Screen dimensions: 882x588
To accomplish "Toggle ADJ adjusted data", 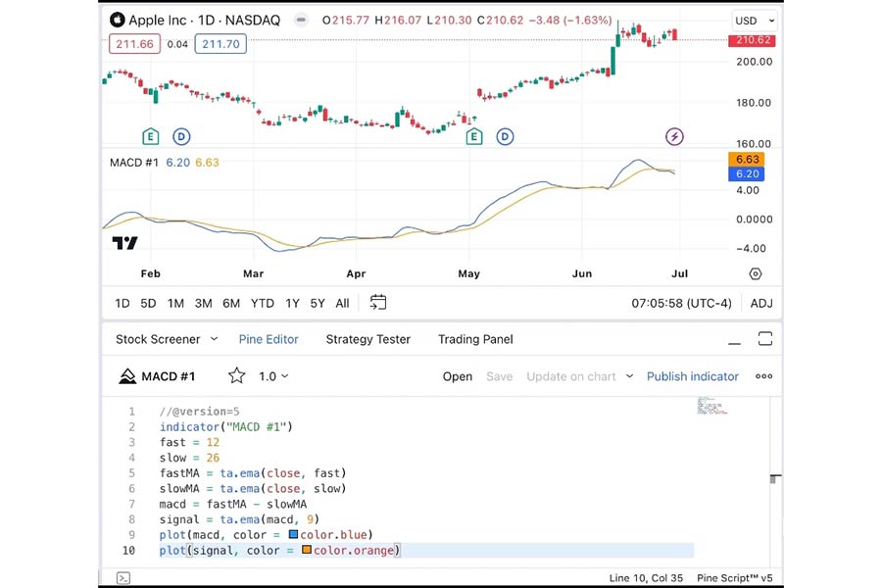I will (x=761, y=303).
